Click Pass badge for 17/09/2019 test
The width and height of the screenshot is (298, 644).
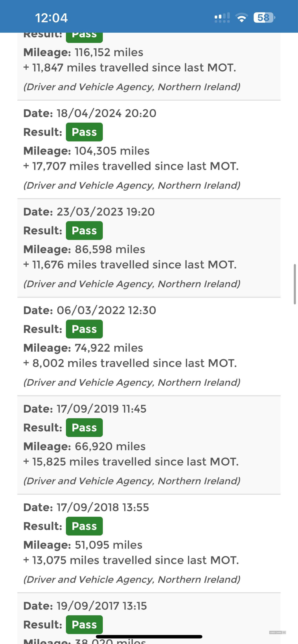coord(84,427)
